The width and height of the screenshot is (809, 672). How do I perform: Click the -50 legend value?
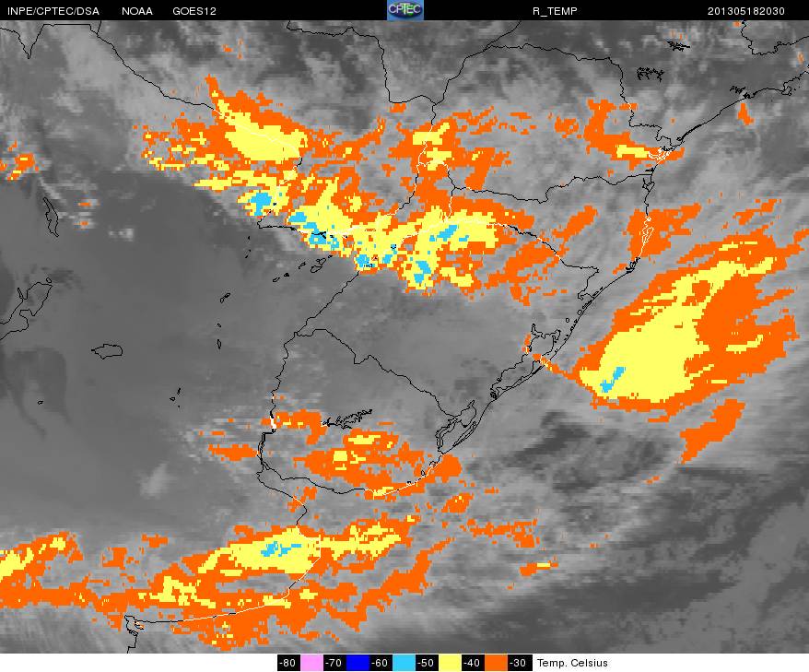point(428,663)
